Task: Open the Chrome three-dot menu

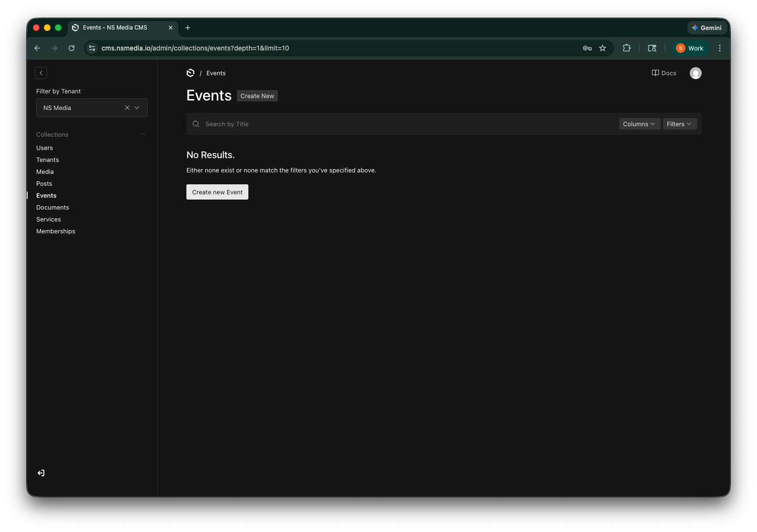Action: coord(720,48)
